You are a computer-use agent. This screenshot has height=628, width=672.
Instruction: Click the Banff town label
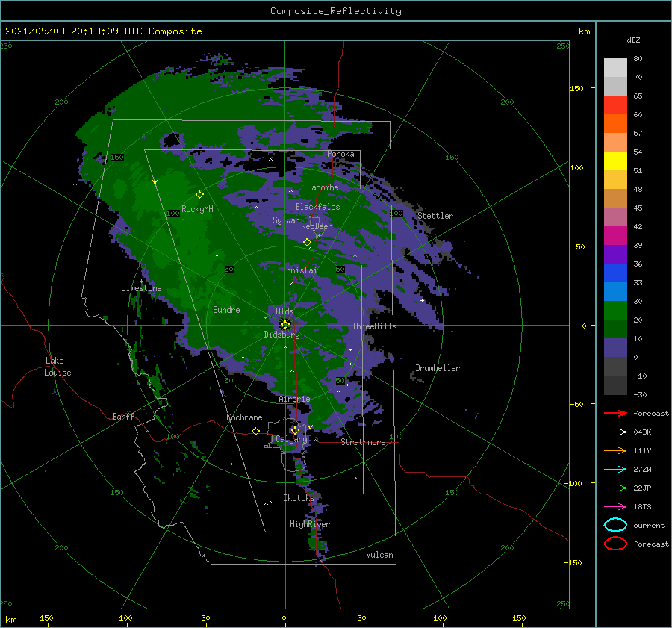(x=123, y=416)
